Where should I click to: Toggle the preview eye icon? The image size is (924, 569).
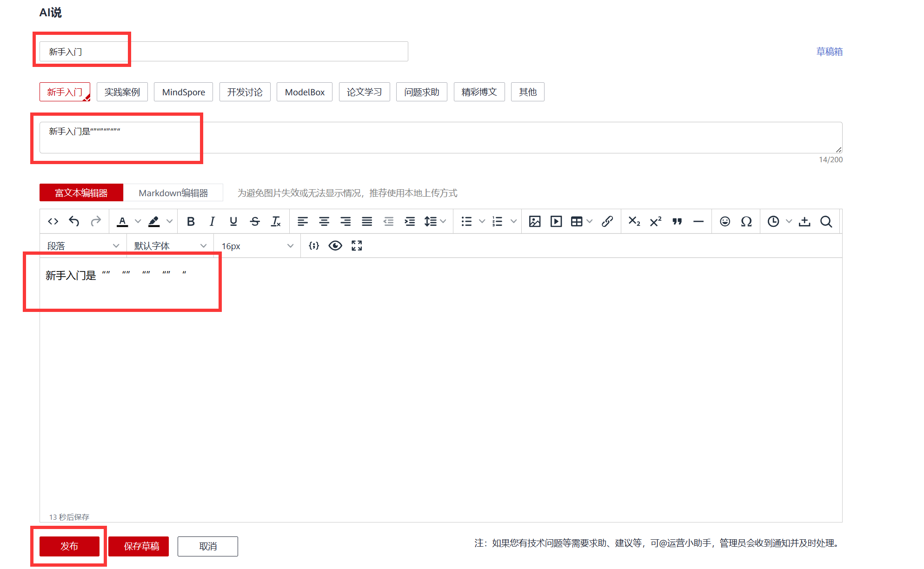point(335,246)
